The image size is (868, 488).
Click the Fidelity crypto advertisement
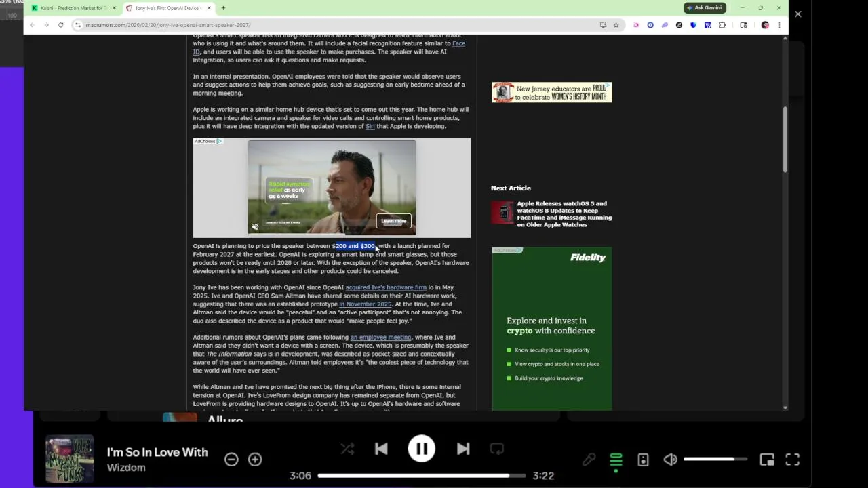coord(552,329)
